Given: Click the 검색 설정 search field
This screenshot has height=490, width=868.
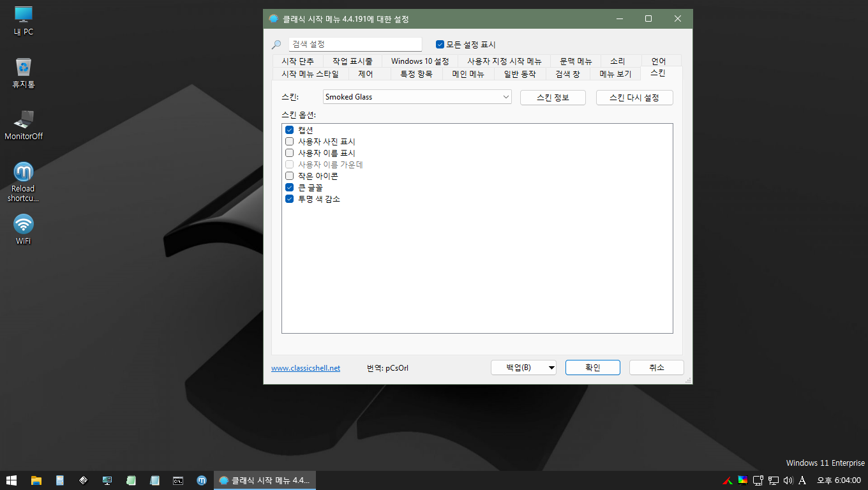Looking at the screenshot, I should click(355, 45).
